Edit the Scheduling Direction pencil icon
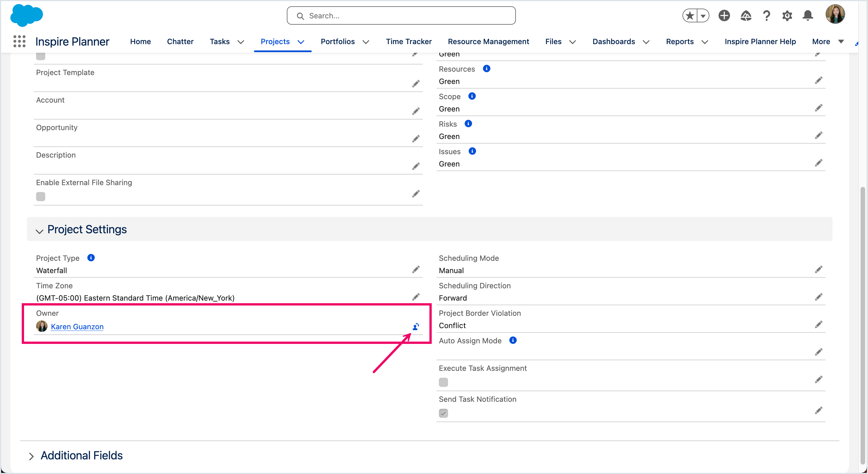The width and height of the screenshot is (868, 474). pyautogui.click(x=818, y=297)
